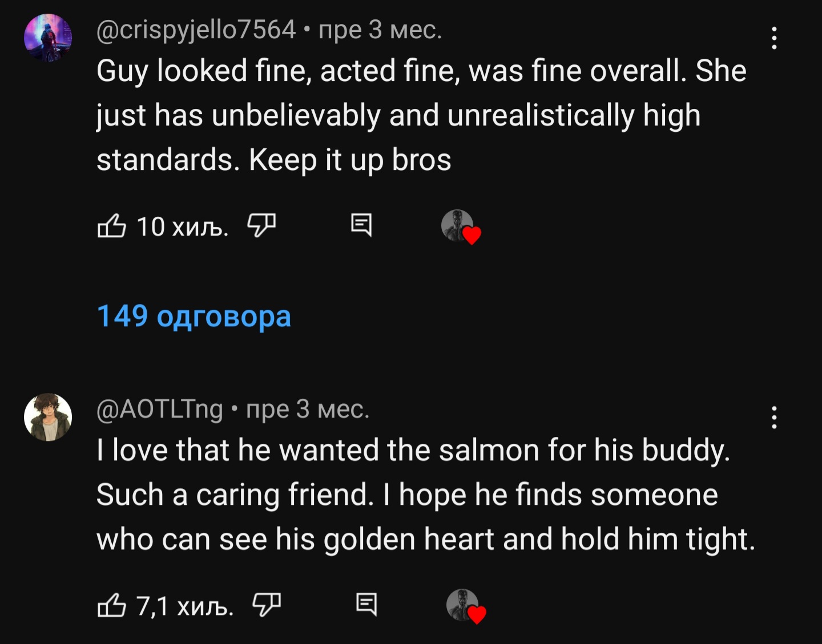Like the comment by @crispyjello7564
822x644 pixels.
(x=111, y=226)
